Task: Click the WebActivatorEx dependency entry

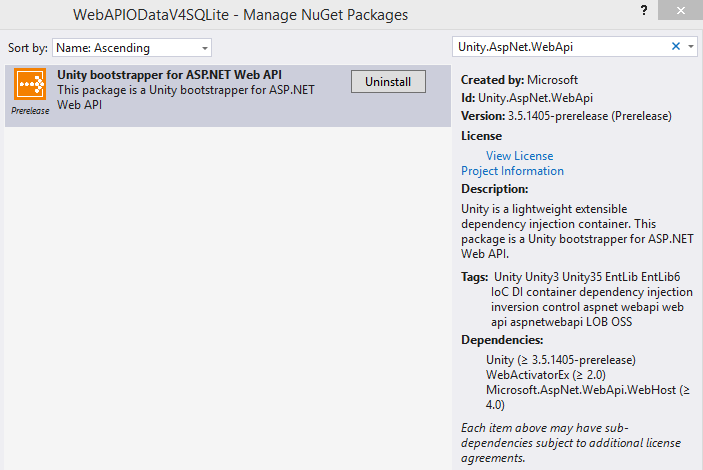Action: (545, 375)
